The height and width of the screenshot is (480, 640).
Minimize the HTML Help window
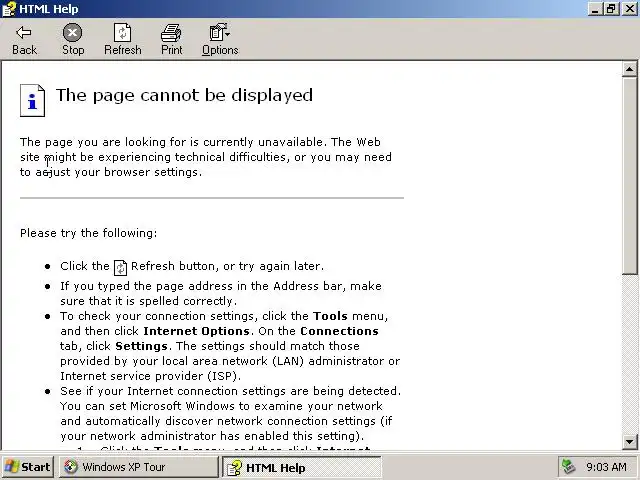[595, 9]
